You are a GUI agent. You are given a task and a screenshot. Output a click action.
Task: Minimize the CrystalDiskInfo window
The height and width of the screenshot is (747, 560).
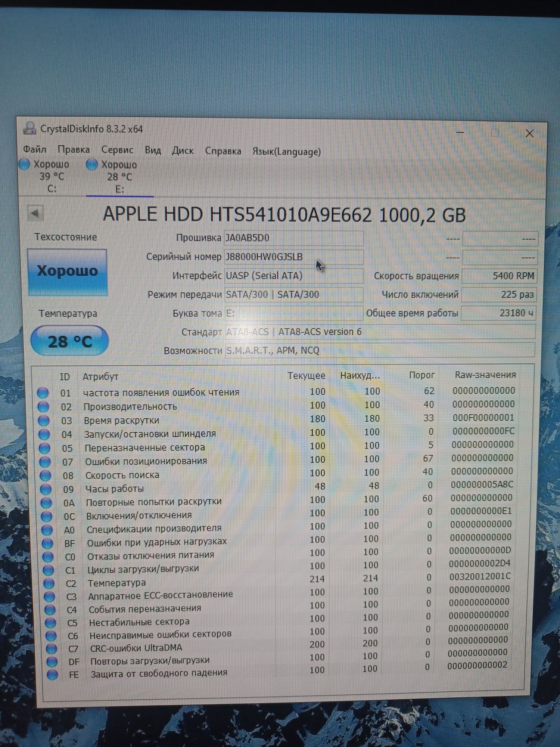point(460,132)
